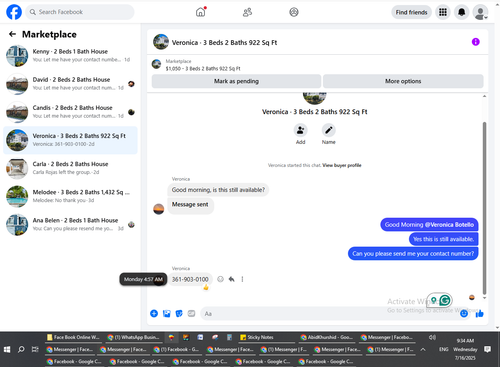Reply to the 361-903-0100 message
This screenshot has width=500, height=367.
tap(231, 279)
